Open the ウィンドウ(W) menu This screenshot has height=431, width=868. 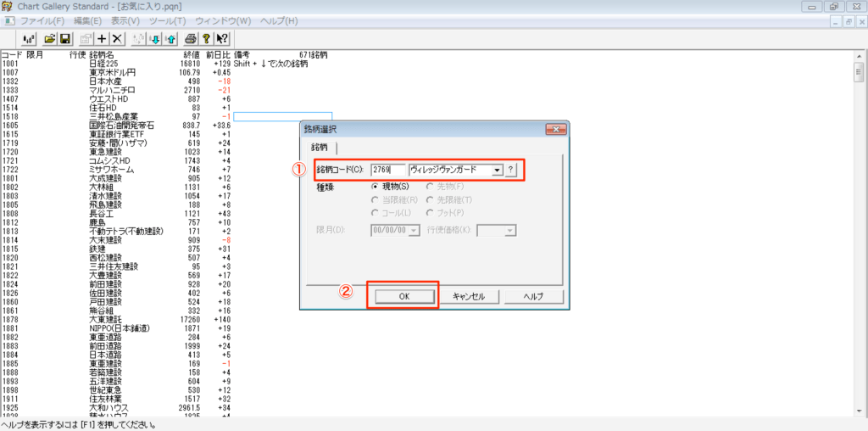(223, 21)
